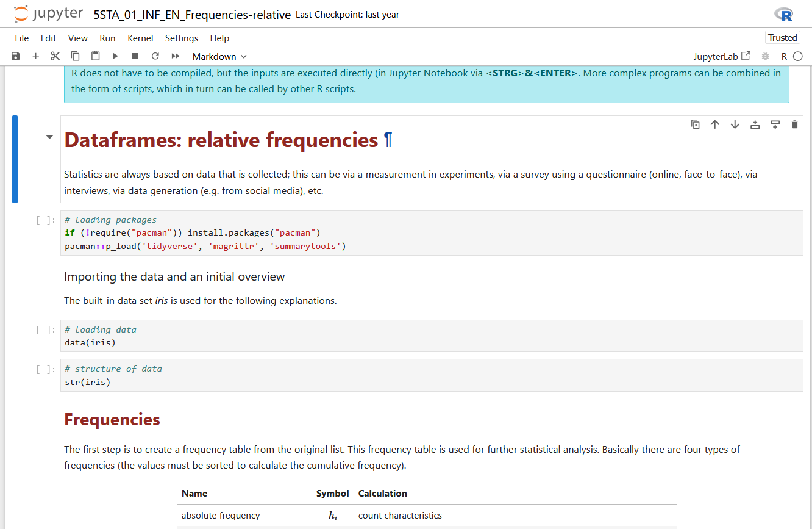Insert a new cell with the plus icon
Screen dimensions: 812x529
[35, 56]
